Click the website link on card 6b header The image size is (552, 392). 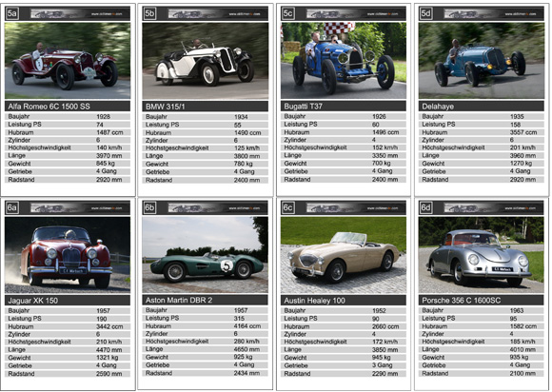point(245,208)
